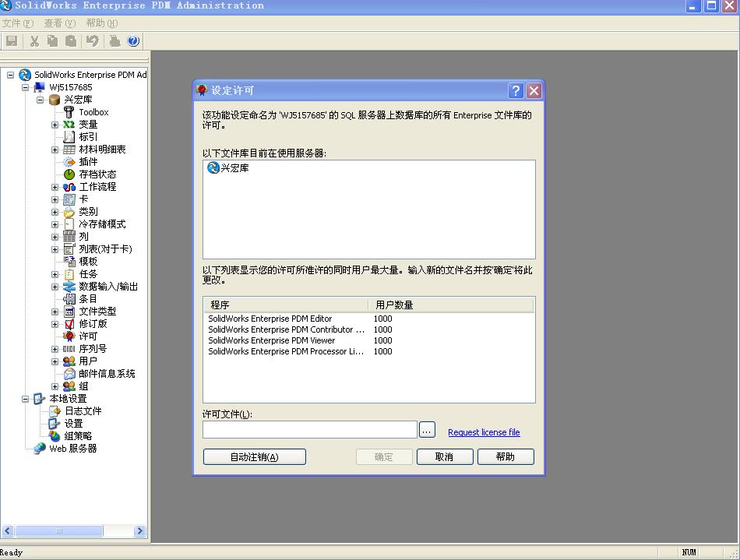
Task: Expand the 用户 users tree node
Action: point(55,361)
